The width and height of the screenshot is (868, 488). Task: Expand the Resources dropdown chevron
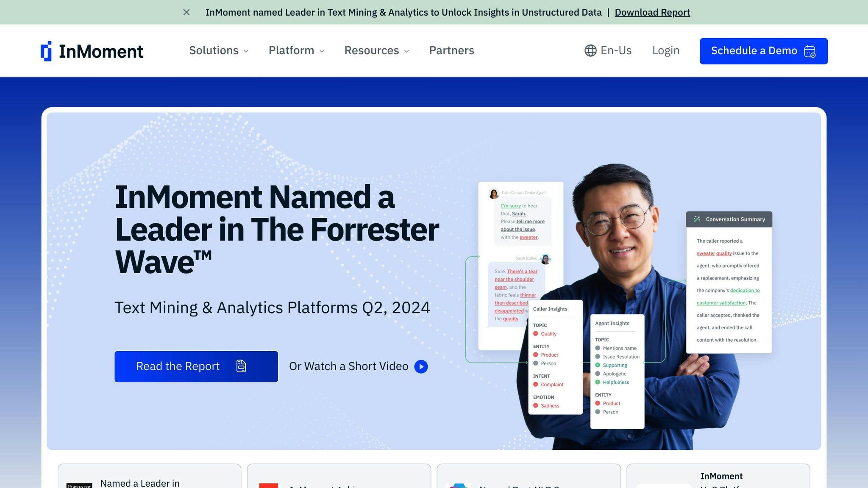pyautogui.click(x=406, y=51)
